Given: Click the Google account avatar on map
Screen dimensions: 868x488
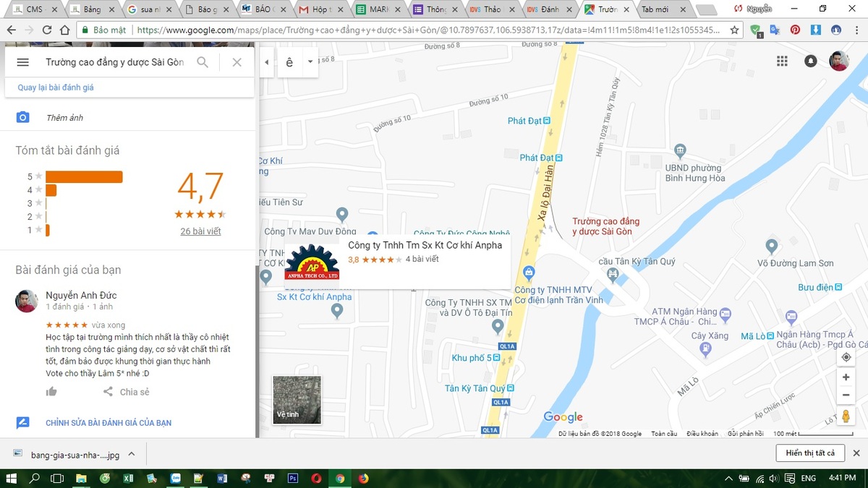Looking at the screenshot, I should tap(839, 61).
